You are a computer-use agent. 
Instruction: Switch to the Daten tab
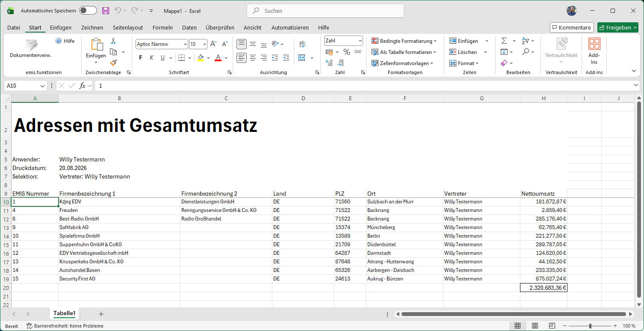[189, 27]
